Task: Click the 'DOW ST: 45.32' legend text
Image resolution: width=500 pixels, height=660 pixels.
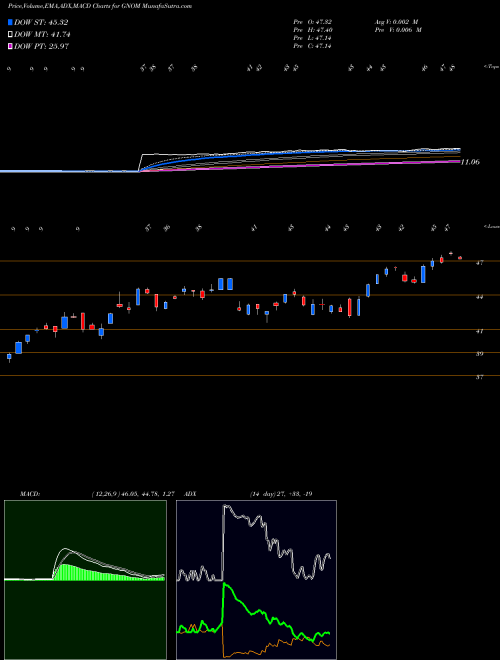Action: click(x=41, y=22)
